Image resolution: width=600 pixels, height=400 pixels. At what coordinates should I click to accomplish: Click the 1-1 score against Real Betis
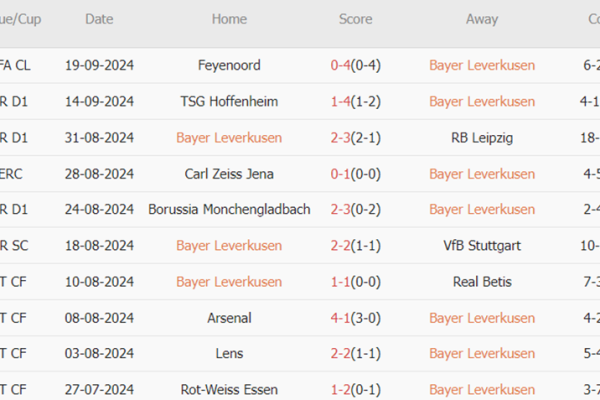[340, 281]
